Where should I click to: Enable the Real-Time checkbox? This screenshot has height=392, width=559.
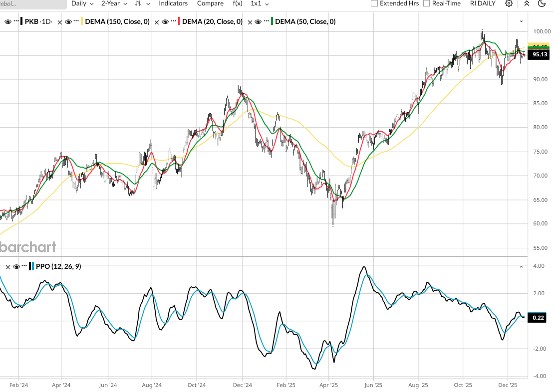426,3
